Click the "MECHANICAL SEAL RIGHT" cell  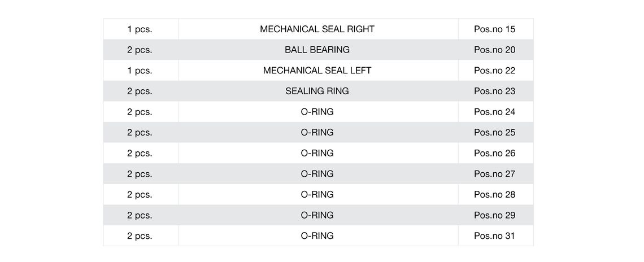pos(317,29)
